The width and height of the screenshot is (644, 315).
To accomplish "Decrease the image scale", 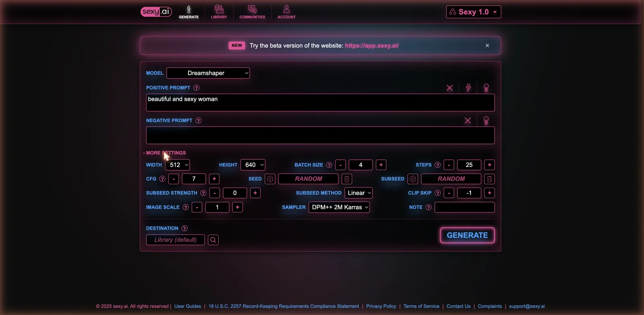I will (197, 207).
